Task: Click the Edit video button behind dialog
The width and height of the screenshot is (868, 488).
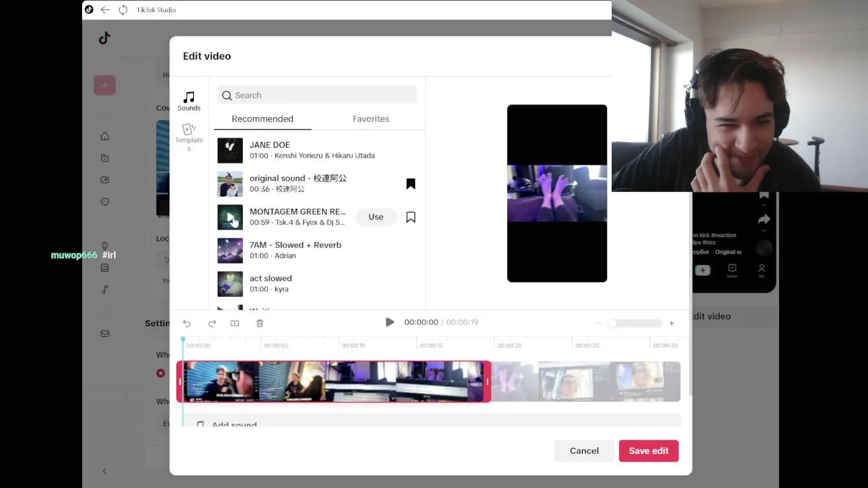Action: coord(734,317)
